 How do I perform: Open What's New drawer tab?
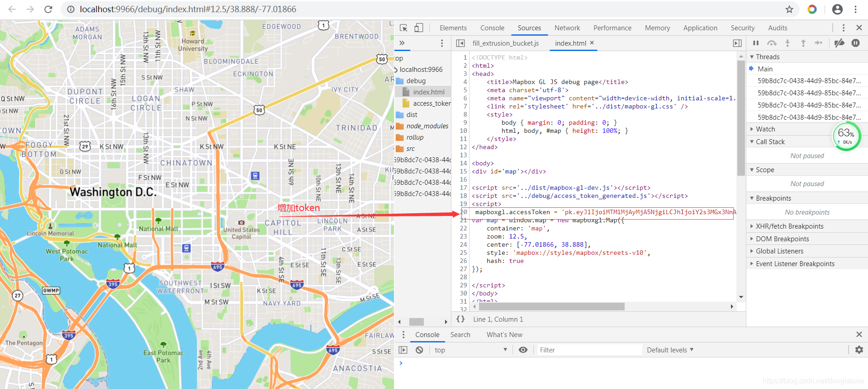pyautogui.click(x=504, y=335)
